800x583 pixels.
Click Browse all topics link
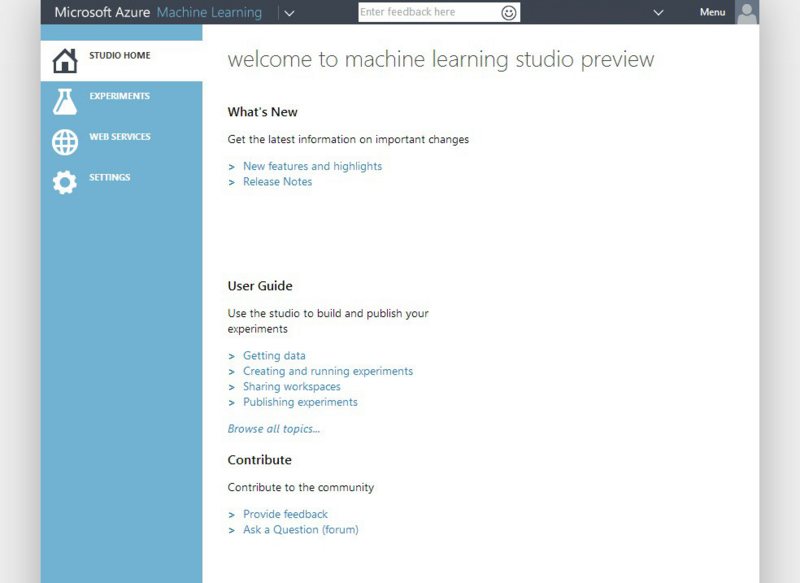tap(274, 429)
